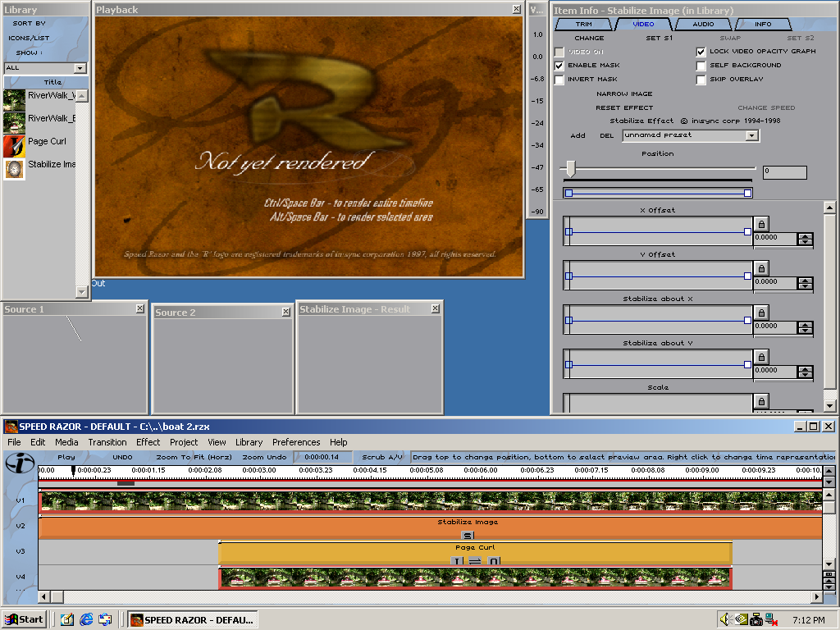Close the Playback window
The height and width of the screenshot is (630, 840).
click(517, 9)
